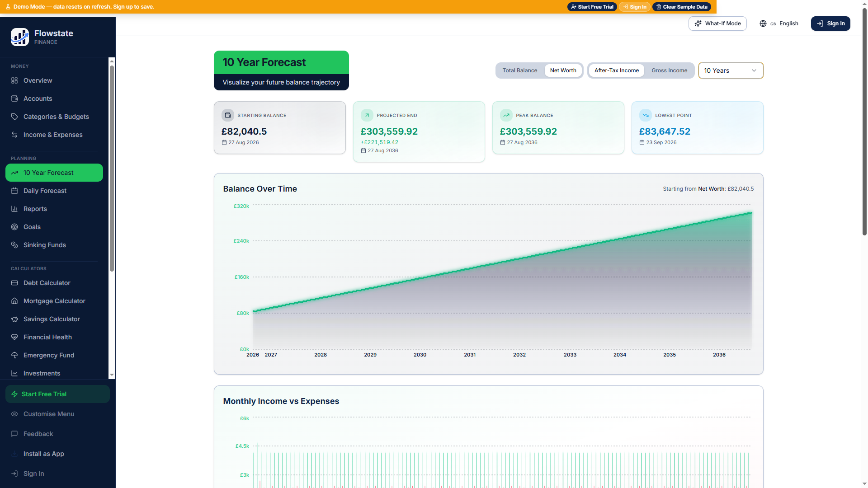Click the Income & Expenses arrows icon
This screenshot has height=488, width=868.
point(14,135)
